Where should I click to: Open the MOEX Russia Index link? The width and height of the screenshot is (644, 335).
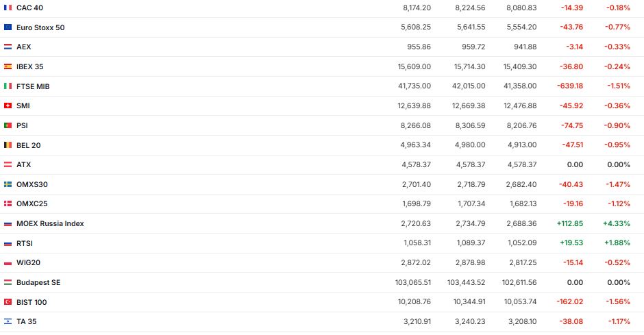(x=50, y=223)
